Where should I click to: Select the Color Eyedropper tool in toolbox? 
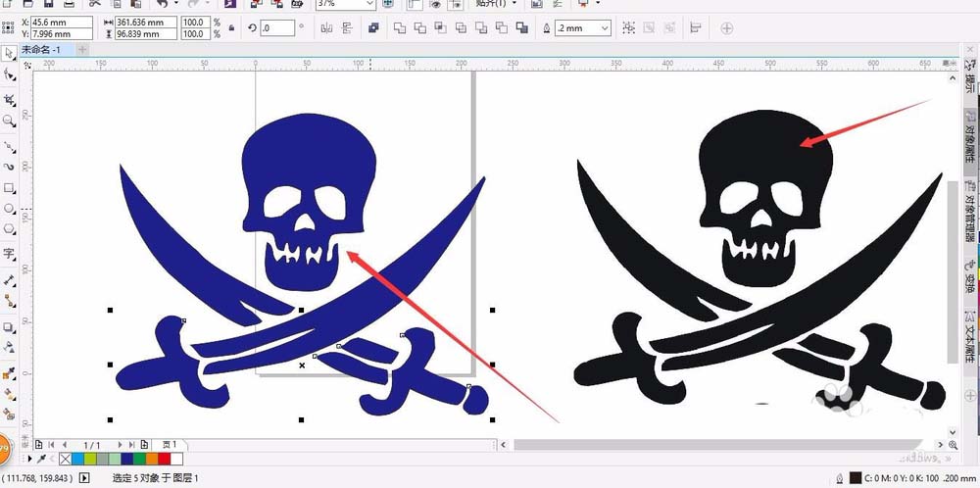(10, 373)
